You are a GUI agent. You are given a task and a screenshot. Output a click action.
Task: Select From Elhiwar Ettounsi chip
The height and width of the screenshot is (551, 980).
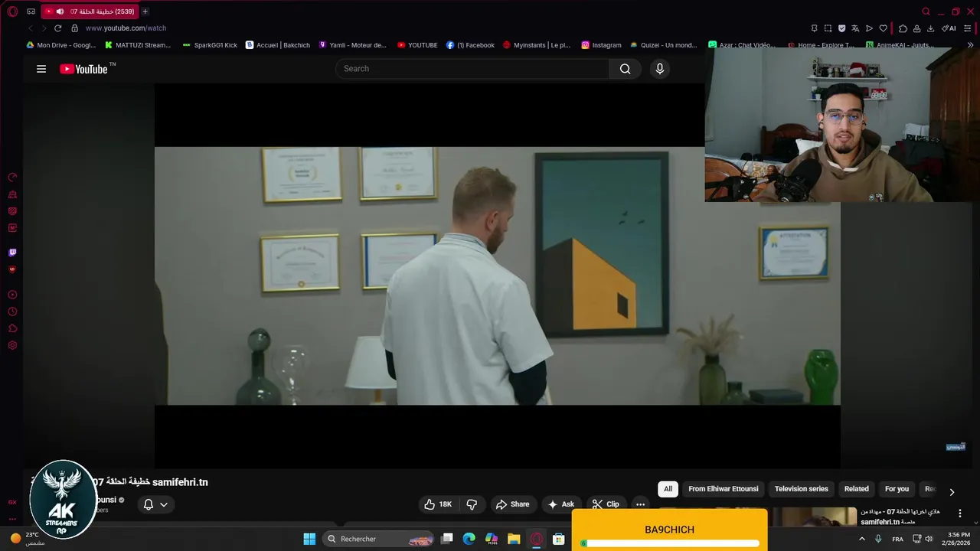pyautogui.click(x=724, y=489)
